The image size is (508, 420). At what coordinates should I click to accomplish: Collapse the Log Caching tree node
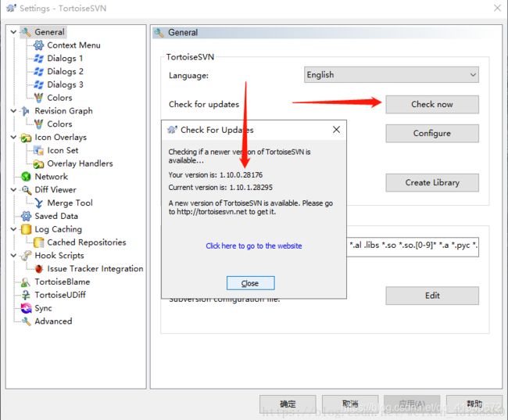(x=13, y=229)
